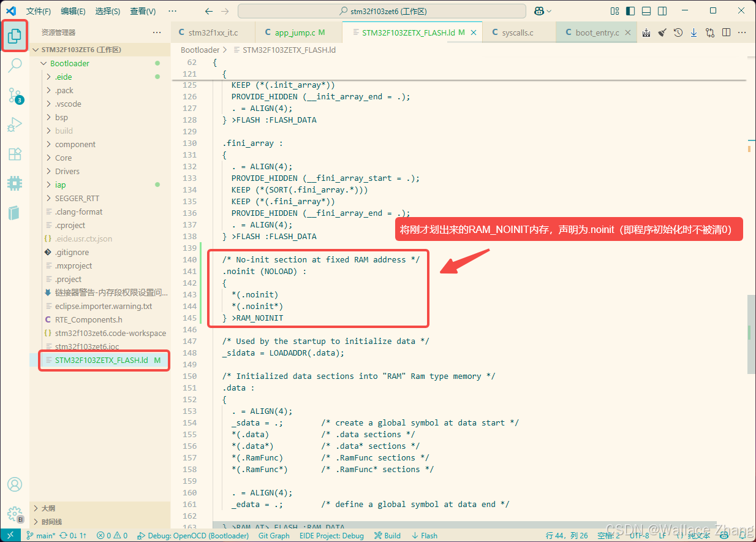Viewport: 756px width, 542px height.
Task: Expand the bsp folder
Action: pyautogui.click(x=100, y=117)
